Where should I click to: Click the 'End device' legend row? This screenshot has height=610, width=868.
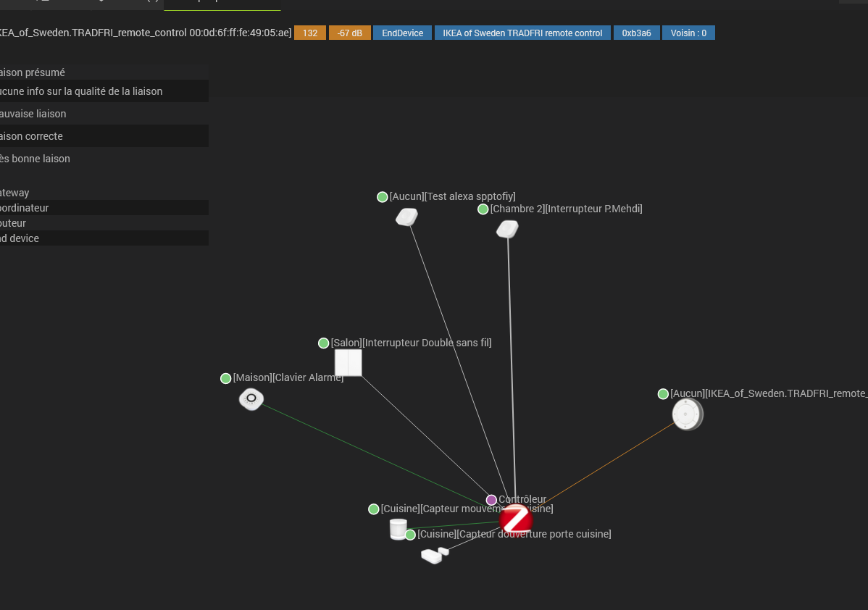(x=104, y=238)
